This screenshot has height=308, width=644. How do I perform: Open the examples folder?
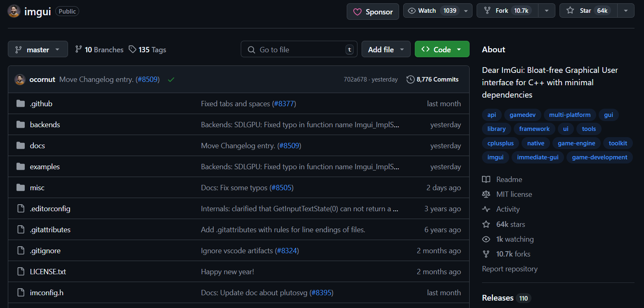(45, 166)
